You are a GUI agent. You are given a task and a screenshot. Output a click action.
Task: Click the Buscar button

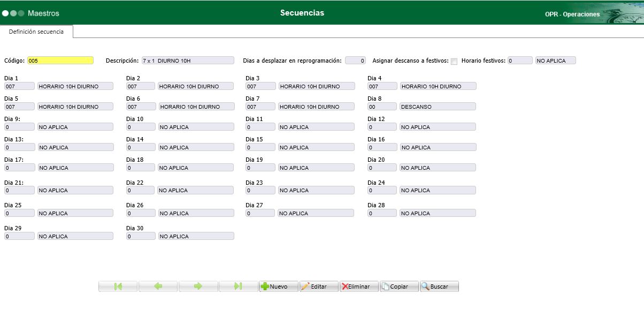(x=439, y=287)
